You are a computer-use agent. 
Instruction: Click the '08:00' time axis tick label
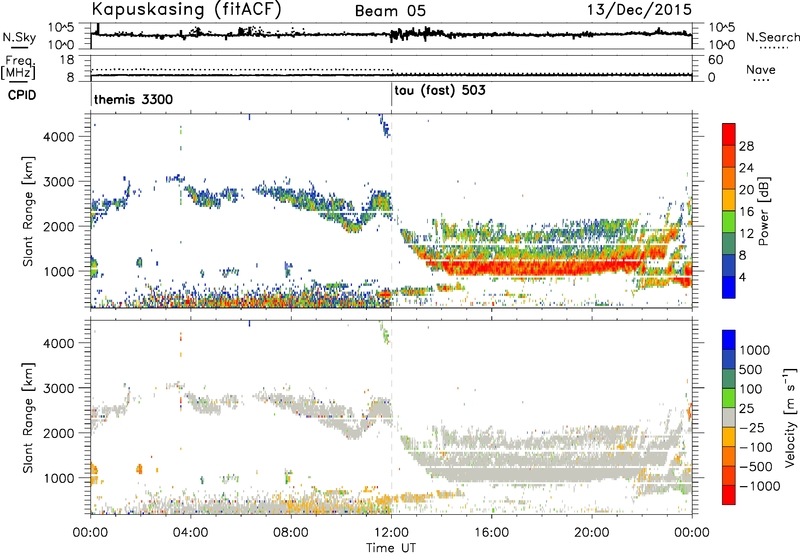(x=291, y=533)
